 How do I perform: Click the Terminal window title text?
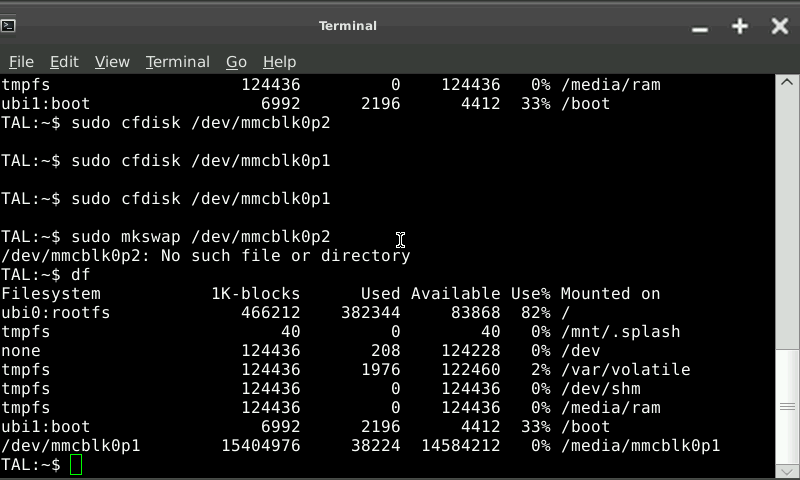[348, 26]
